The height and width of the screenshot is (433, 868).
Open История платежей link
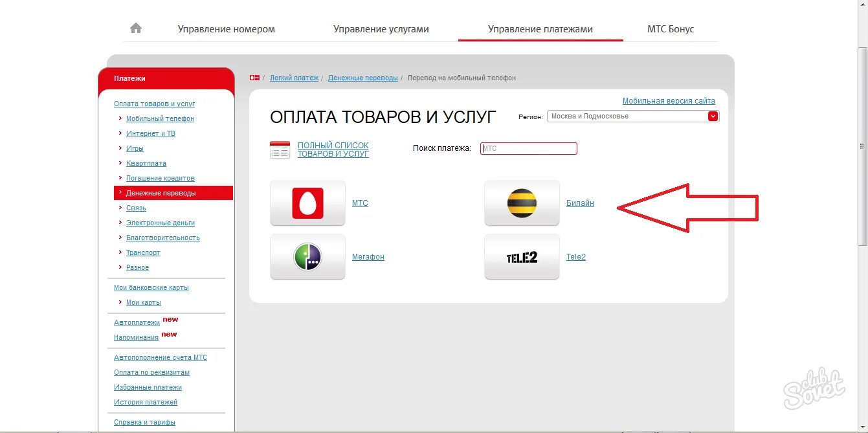pyautogui.click(x=146, y=402)
